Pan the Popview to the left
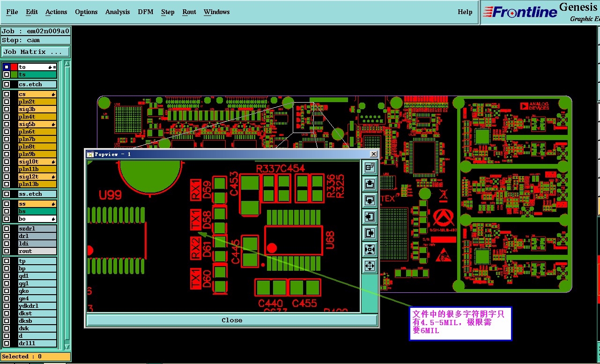Image resolution: width=600 pixels, height=364 pixels. (370, 217)
